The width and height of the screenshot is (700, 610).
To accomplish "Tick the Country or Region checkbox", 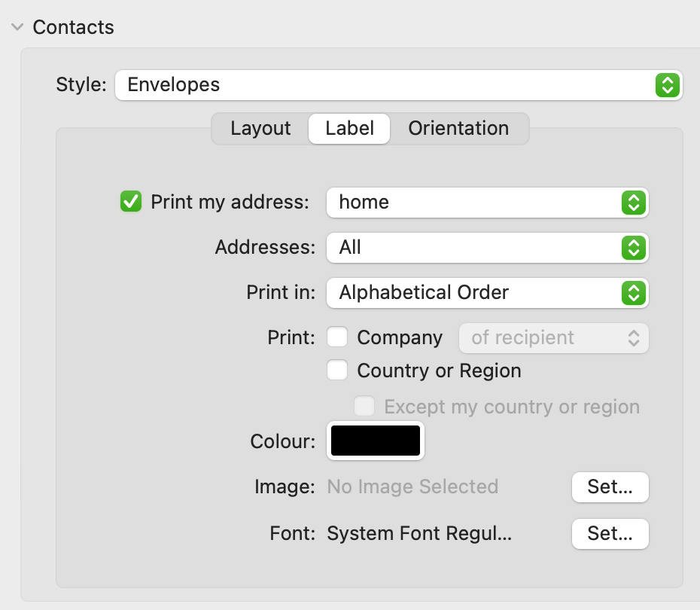I will point(337,371).
